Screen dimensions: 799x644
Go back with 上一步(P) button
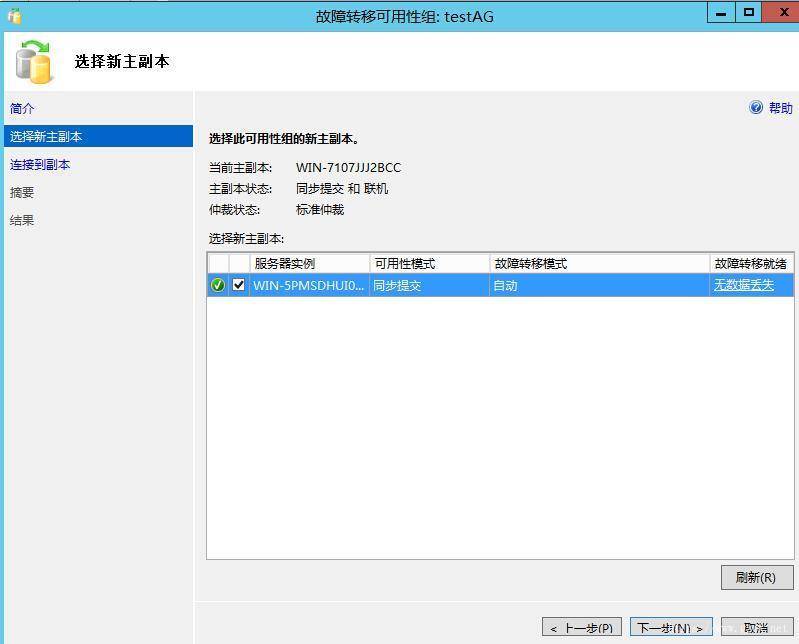(x=582, y=628)
